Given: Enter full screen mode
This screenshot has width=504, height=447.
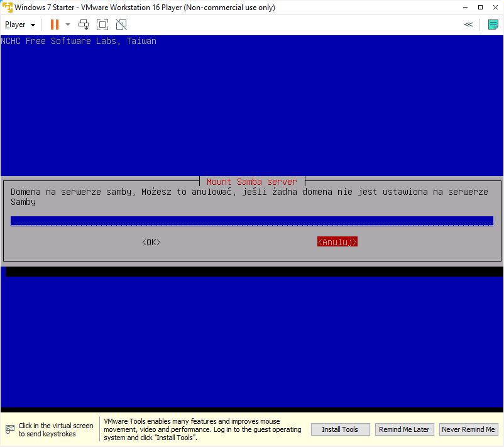Looking at the screenshot, I should [102, 25].
